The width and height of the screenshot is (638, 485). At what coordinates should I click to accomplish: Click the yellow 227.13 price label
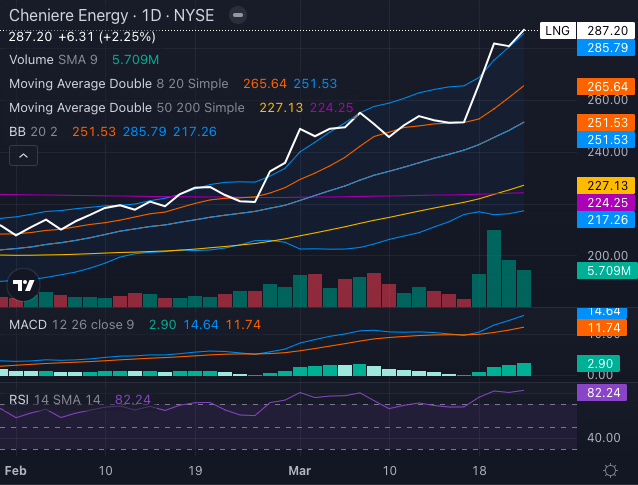607,185
